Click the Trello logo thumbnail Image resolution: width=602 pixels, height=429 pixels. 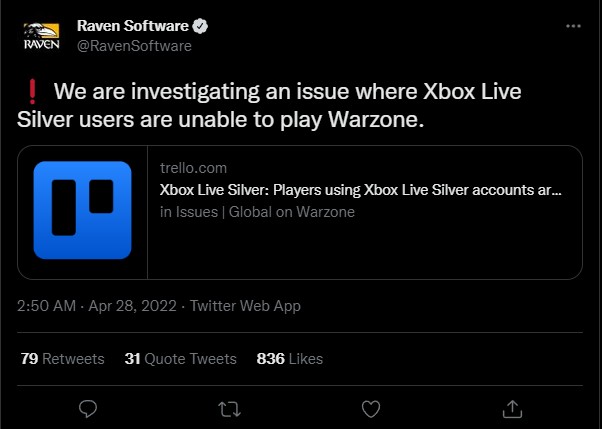click(x=83, y=212)
